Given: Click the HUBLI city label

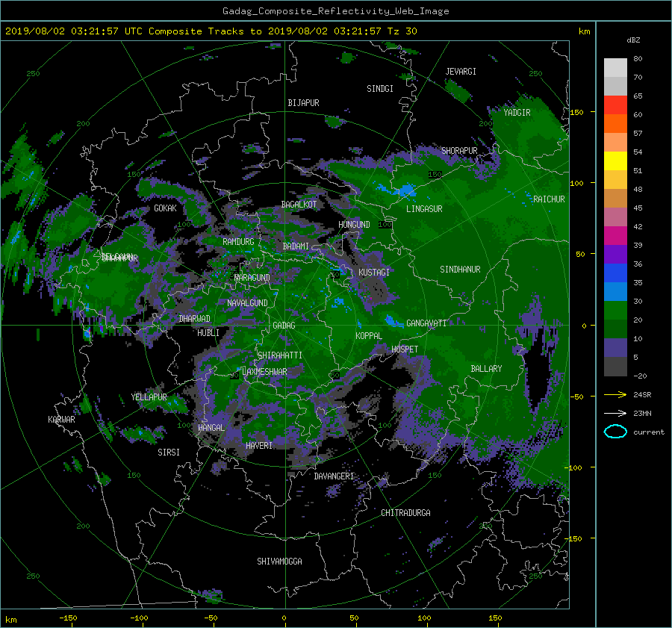Looking at the screenshot, I should pos(208,333).
